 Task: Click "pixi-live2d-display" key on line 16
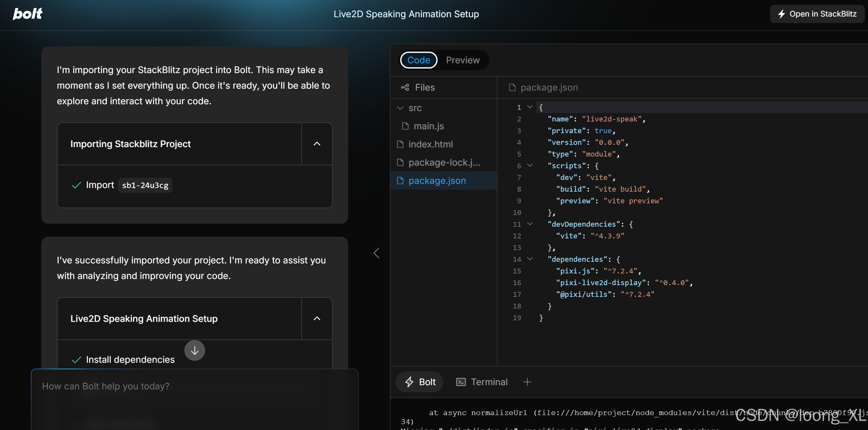point(601,283)
